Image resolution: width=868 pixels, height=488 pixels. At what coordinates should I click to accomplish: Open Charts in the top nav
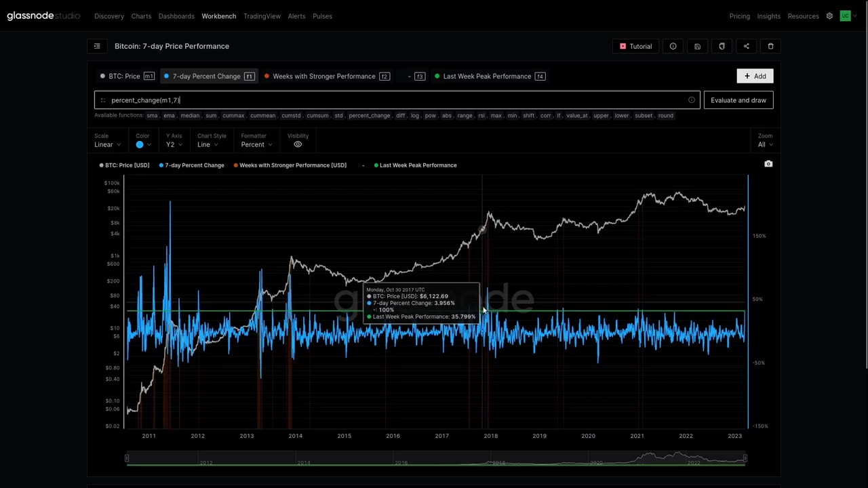141,16
